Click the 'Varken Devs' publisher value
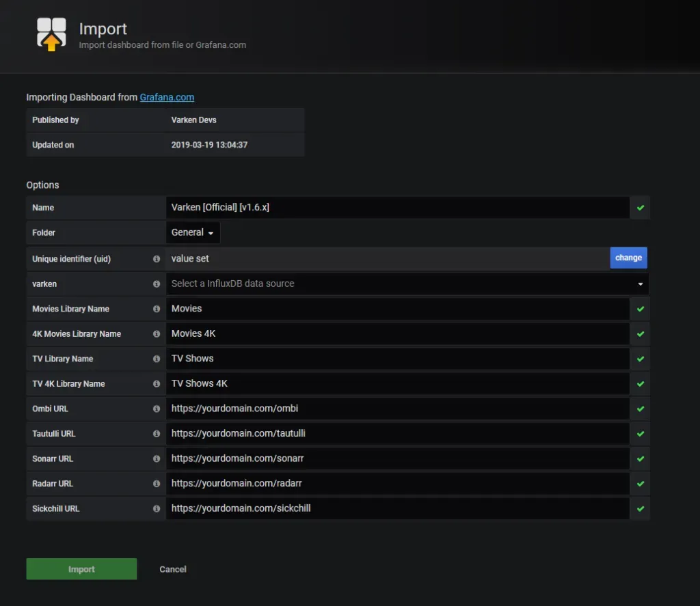 pyautogui.click(x=193, y=120)
